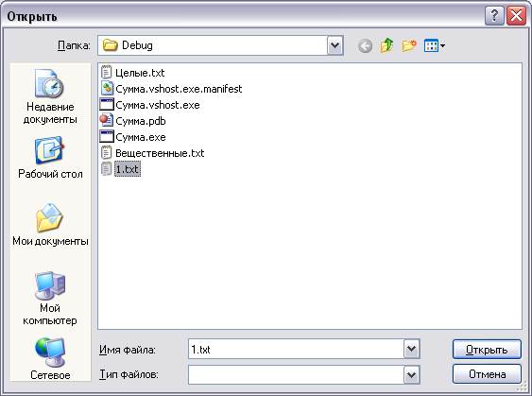Open Сетевое network places shortcut
532x396 pixels.
click(x=50, y=359)
